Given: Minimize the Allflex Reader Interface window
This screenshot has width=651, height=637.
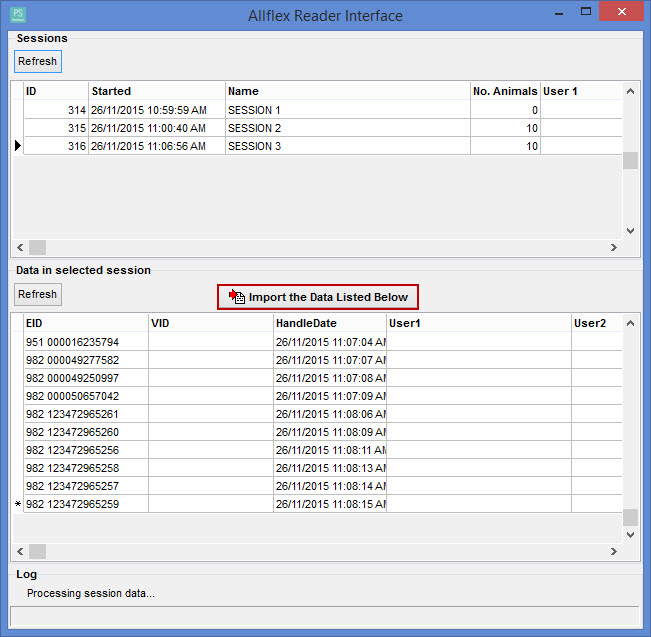Looking at the screenshot, I should (x=559, y=14).
